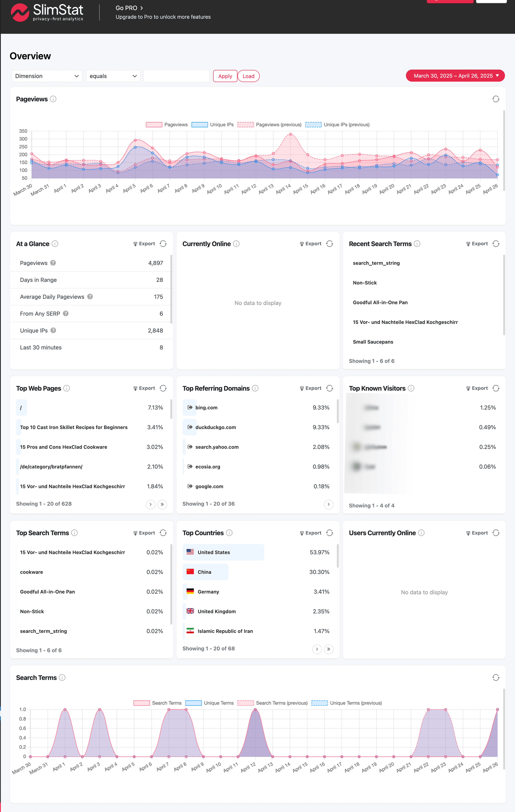Click the Load filter button

249,76
